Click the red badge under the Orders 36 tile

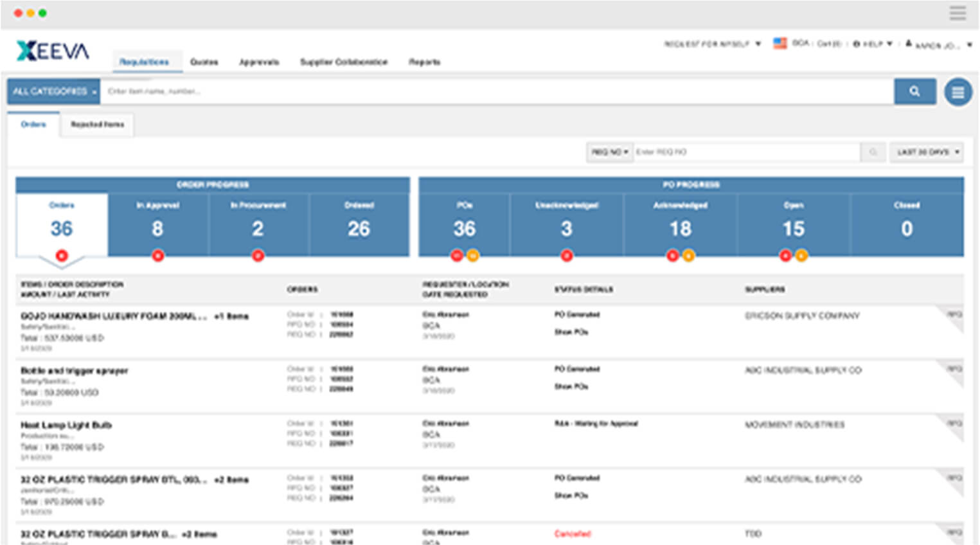pos(62,255)
